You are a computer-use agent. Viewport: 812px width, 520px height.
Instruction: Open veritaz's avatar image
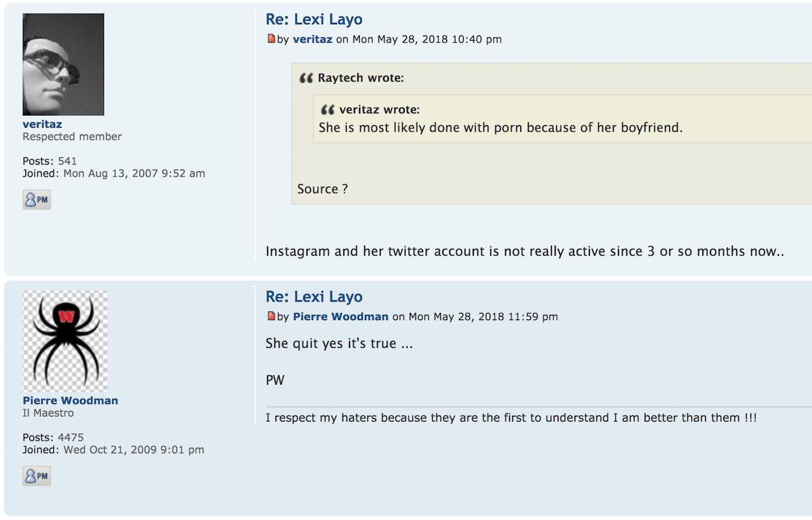click(63, 65)
